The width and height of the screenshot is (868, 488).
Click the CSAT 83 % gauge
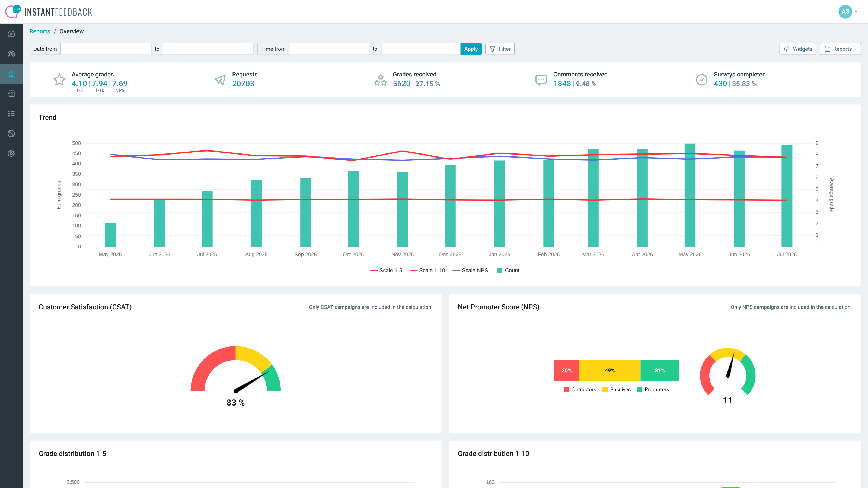coord(235,370)
